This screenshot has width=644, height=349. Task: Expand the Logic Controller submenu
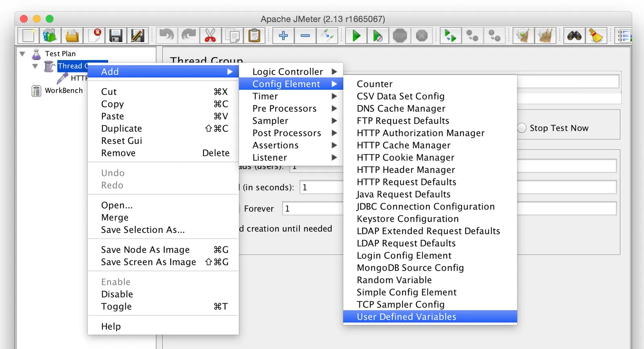pos(291,72)
